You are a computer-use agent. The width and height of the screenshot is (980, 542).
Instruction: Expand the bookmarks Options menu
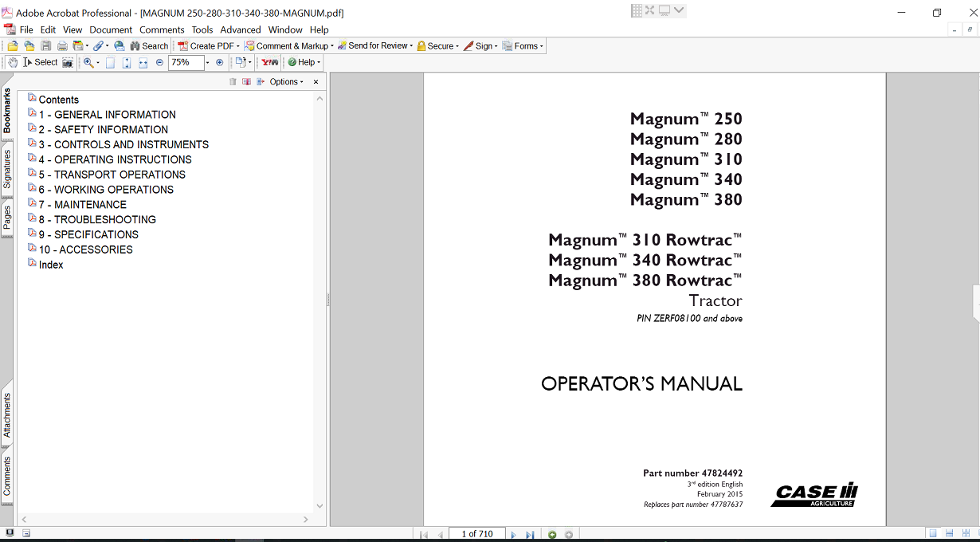tap(286, 82)
